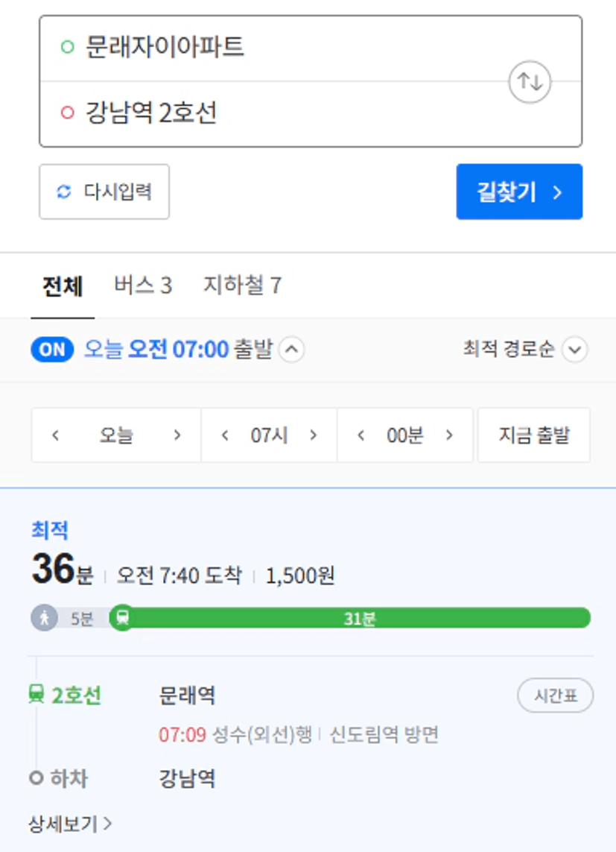The height and width of the screenshot is (852, 616).
Task: Toggle the ON departure time switch
Action: click(x=52, y=350)
